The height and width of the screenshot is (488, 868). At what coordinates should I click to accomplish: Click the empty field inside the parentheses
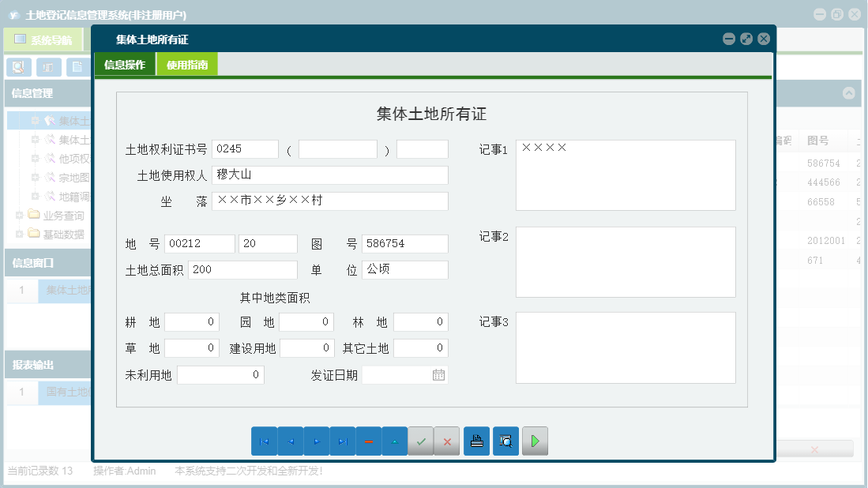(338, 148)
